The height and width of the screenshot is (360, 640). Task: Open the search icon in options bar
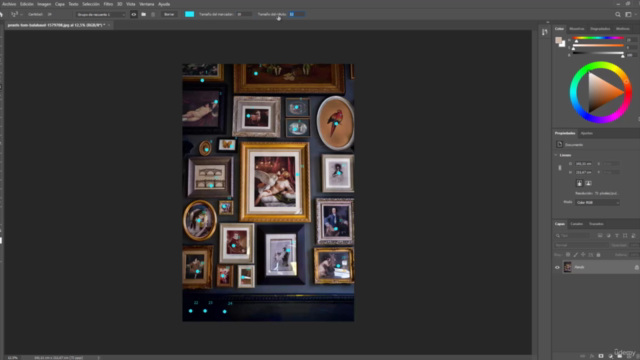click(x=618, y=14)
